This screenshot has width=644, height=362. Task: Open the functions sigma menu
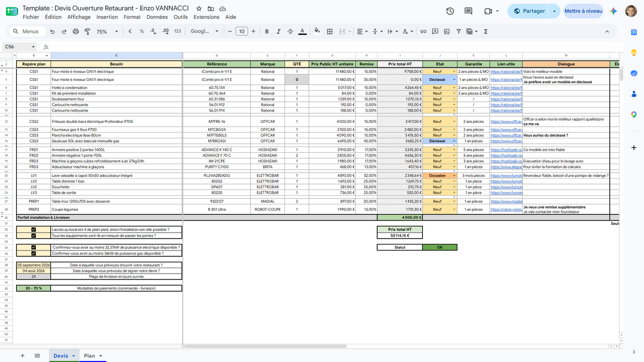coord(485,32)
